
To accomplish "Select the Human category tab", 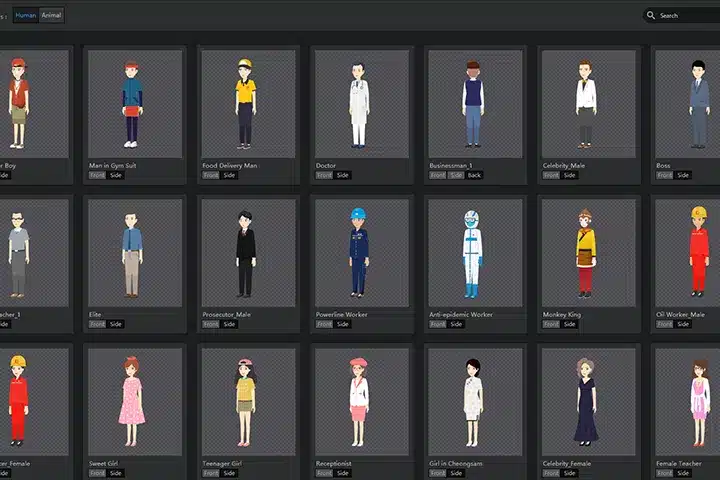I will point(26,15).
